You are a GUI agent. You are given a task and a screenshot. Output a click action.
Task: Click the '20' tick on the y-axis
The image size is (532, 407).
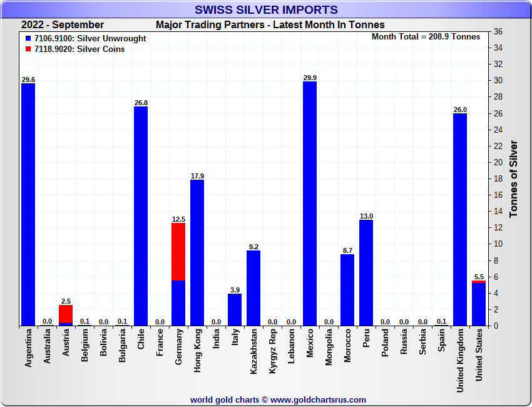pos(498,162)
